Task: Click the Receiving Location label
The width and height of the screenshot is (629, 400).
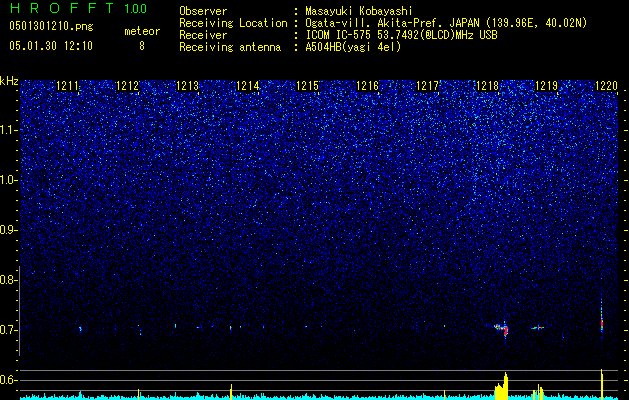Action: (233, 23)
